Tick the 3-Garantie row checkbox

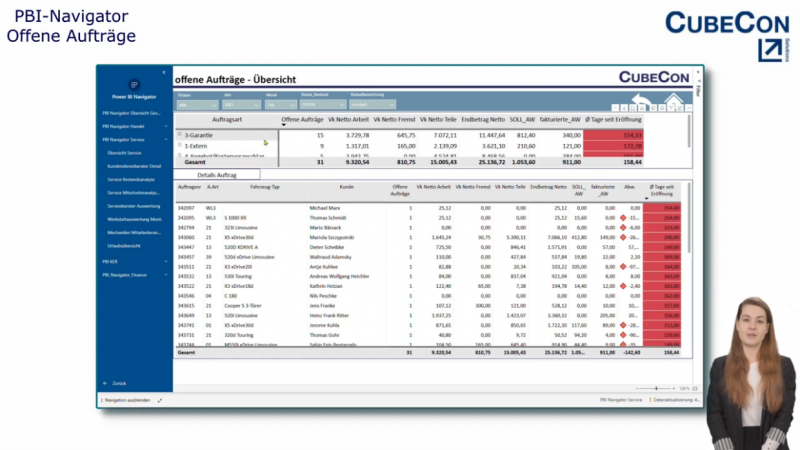[x=181, y=135]
